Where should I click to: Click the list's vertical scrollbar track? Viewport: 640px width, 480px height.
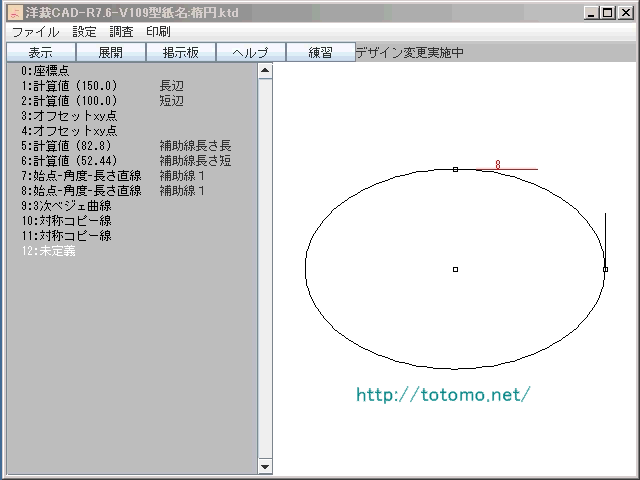(265, 269)
